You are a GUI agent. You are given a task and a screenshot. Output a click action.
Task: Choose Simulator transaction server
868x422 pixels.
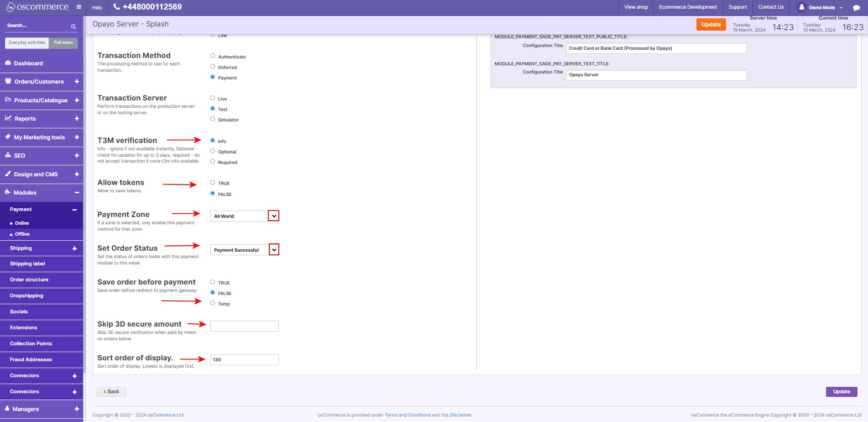pos(213,119)
